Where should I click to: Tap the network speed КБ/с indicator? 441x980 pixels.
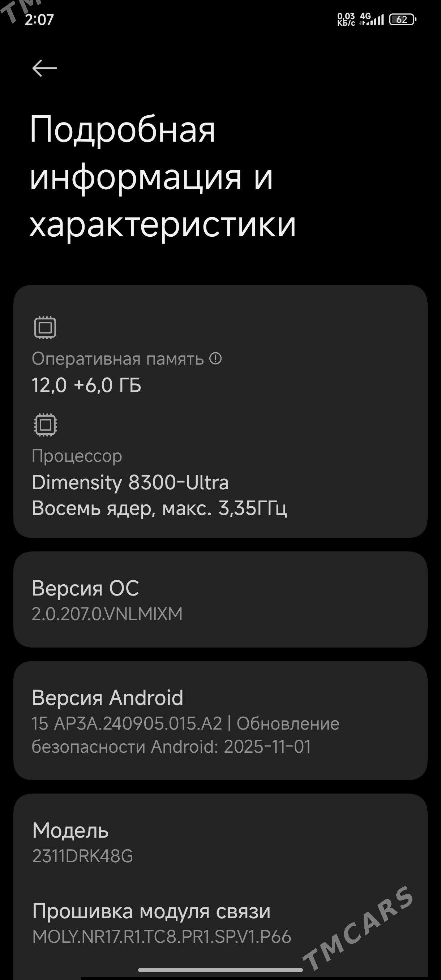click(x=346, y=20)
